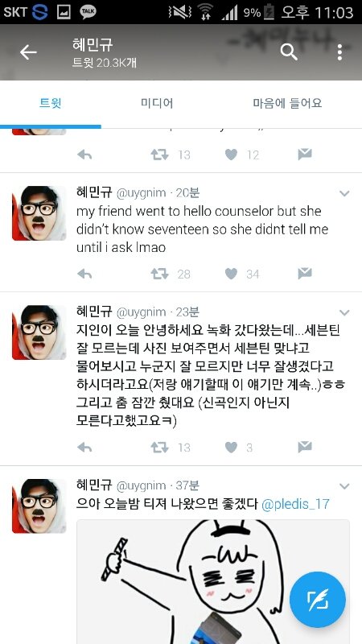The width and height of the screenshot is (362, 644).
Task: Send hello counselor tweet via message
Action: tap(305, 273)
